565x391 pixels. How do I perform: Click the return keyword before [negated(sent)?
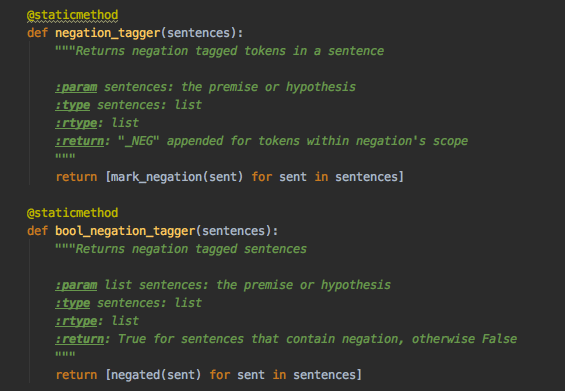[76, 375]
